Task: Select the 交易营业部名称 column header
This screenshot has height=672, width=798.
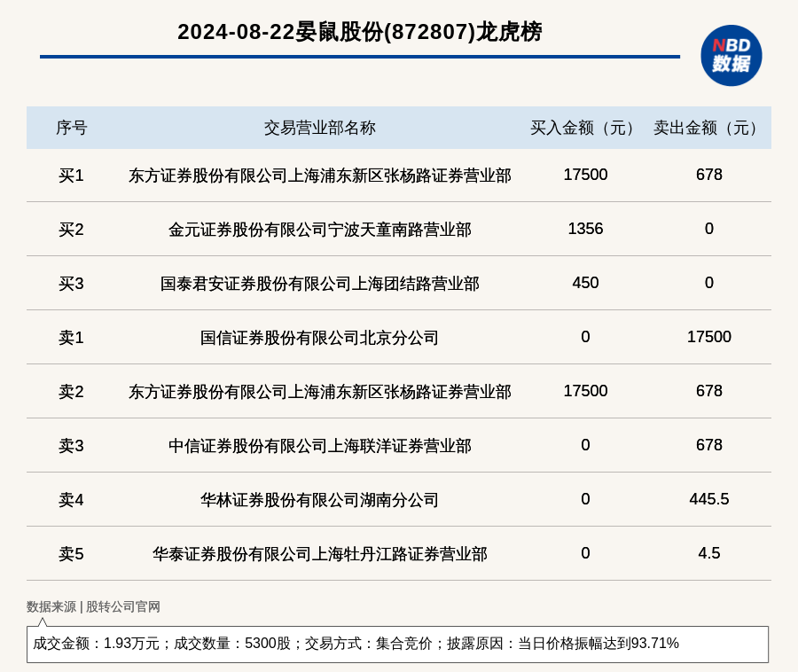Action: click(x=319, y=128)
